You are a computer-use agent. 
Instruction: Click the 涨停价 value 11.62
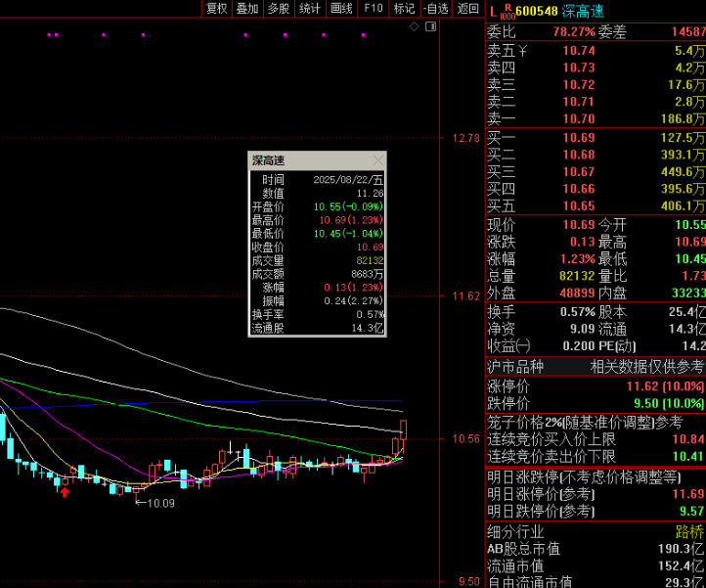(642, 386)
